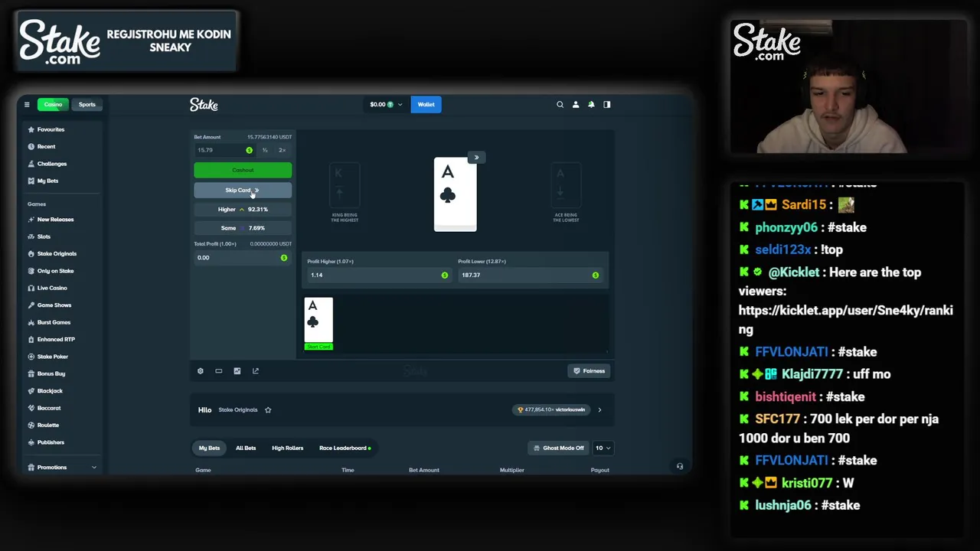980x551 pixels.
Task: Click the Profit Higher value field
Action: pos(378,275)
